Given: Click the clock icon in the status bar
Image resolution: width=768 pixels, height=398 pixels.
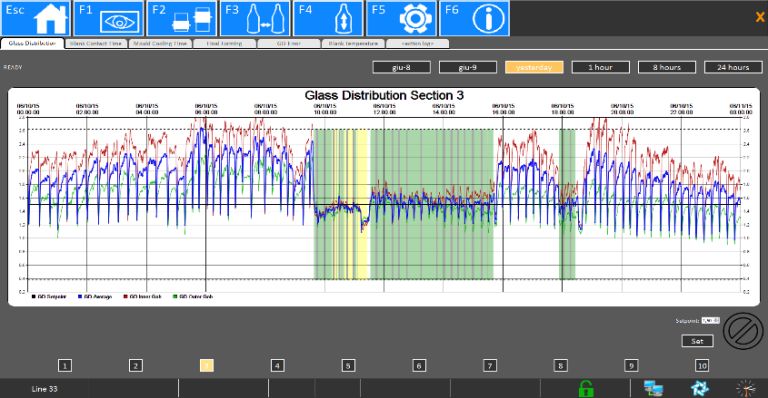Looking at the screenshot, I should click(746, 389).
